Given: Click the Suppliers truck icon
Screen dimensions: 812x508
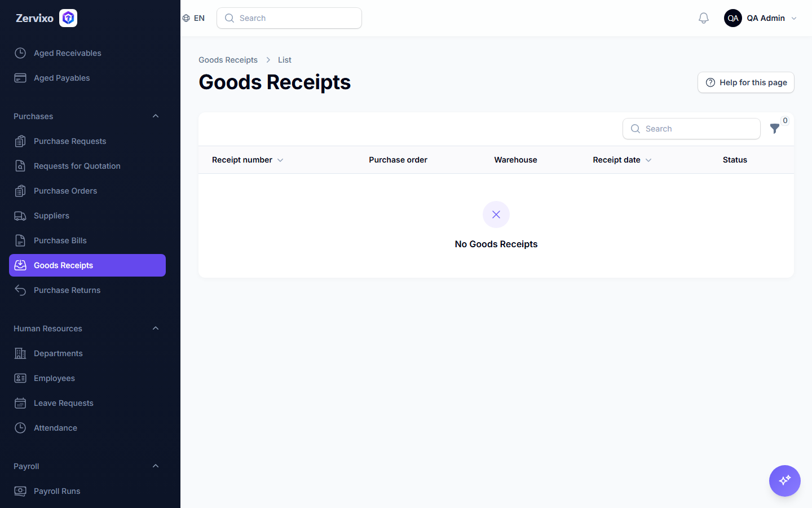Looking at the screenshot, I should pyautogui.click(x=20, y=216).
